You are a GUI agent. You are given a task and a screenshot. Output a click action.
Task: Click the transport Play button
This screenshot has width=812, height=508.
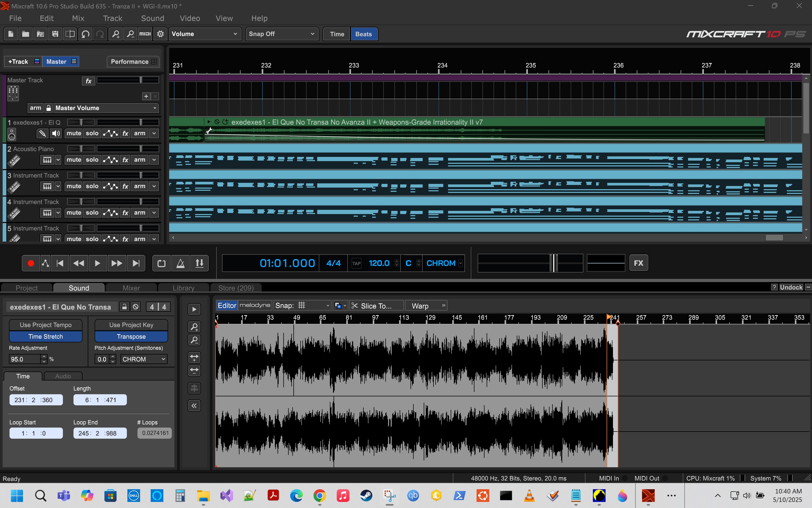[x=98, y=263]
